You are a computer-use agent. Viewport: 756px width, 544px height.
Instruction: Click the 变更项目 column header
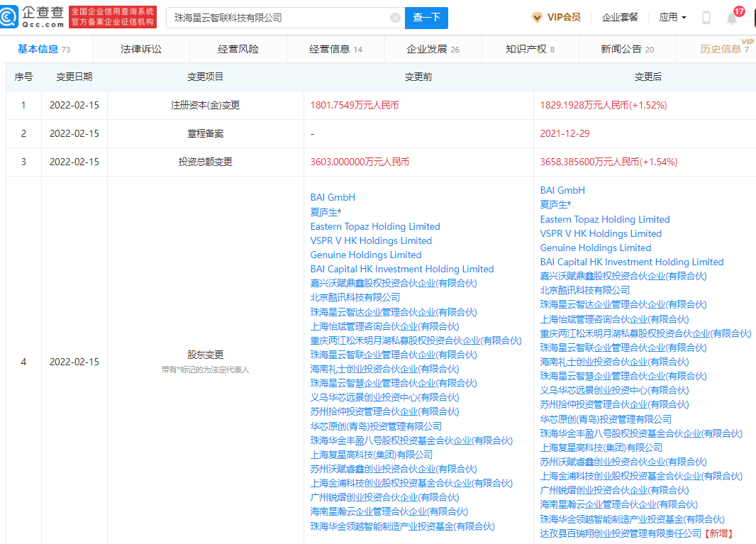tap(206, 77)
